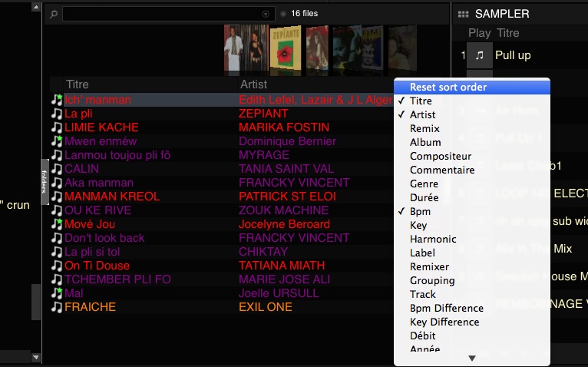Click the note icon next to Mové Jou
The height and width of the screenshot is (367, 588).
point(57,224)
